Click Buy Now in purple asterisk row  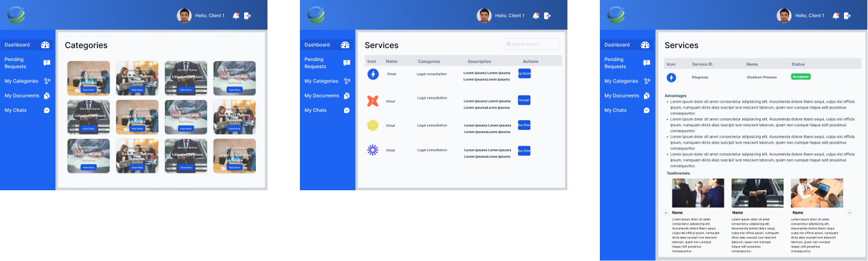coord(525,151)
